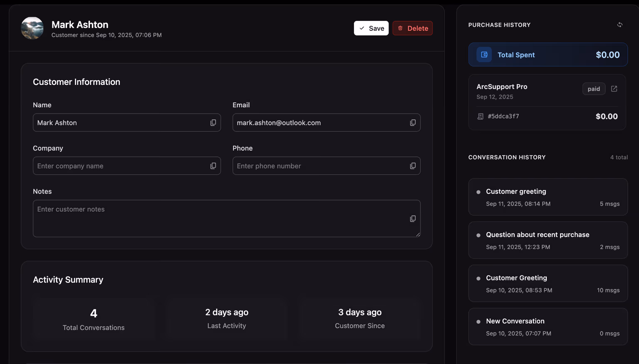Screen dimensions: 639x364
Task: Open the Question about recent purchase thread
Action: [547, 240]
